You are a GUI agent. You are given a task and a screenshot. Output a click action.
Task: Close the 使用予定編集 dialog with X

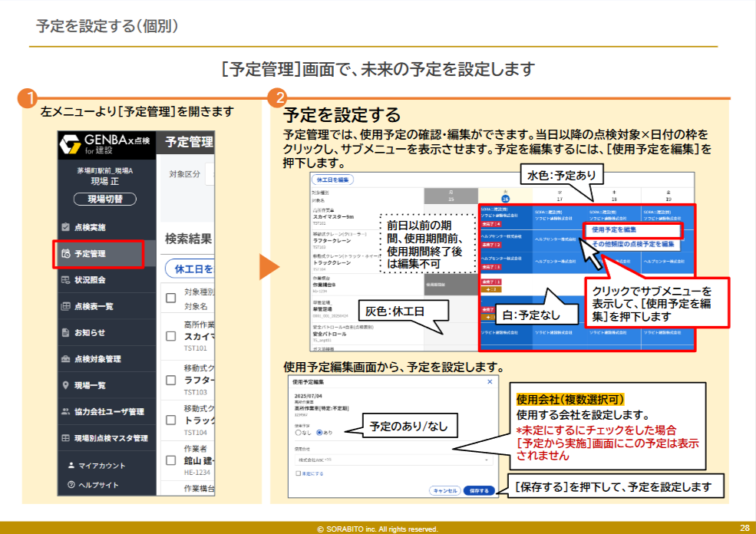[490, 381]
